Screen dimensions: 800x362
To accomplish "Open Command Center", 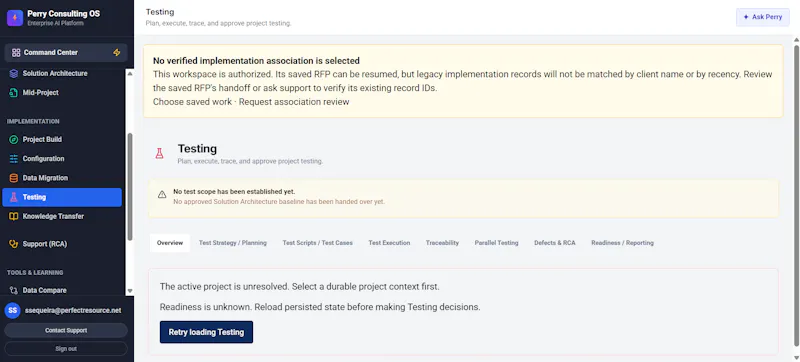I will click(x=66, y=53).
